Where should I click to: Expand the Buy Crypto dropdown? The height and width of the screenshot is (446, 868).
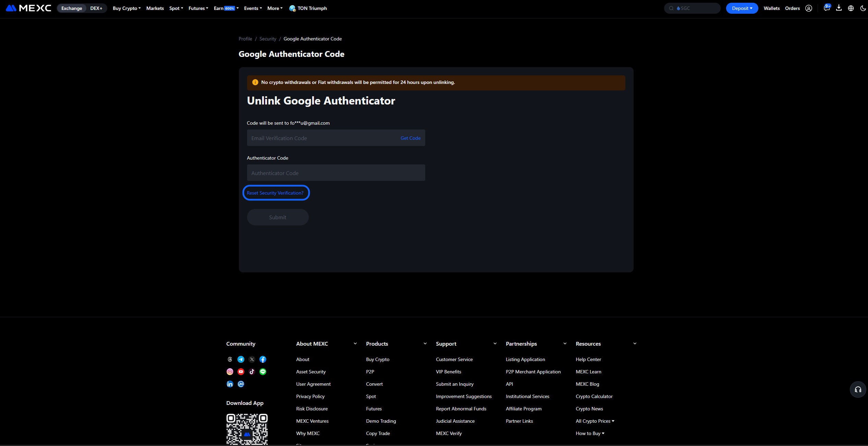point(127,8)
